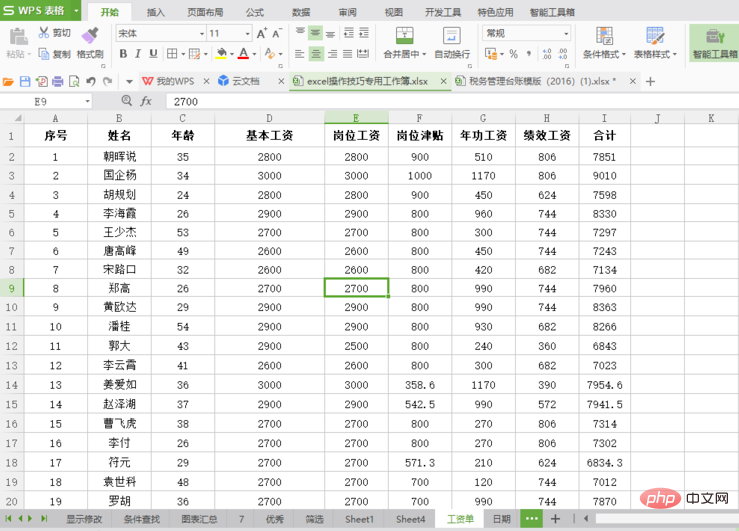Click the print printer icon
739x531 pixels.
57,82
